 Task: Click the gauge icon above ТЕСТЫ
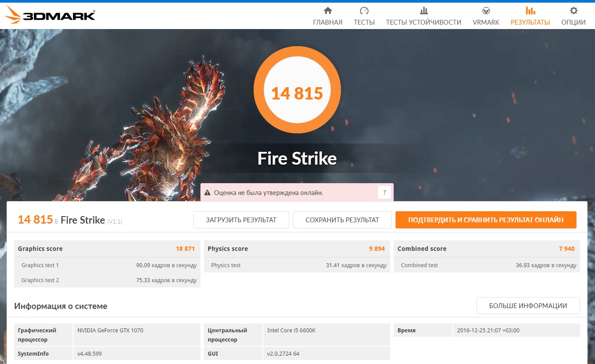point(364,11)
